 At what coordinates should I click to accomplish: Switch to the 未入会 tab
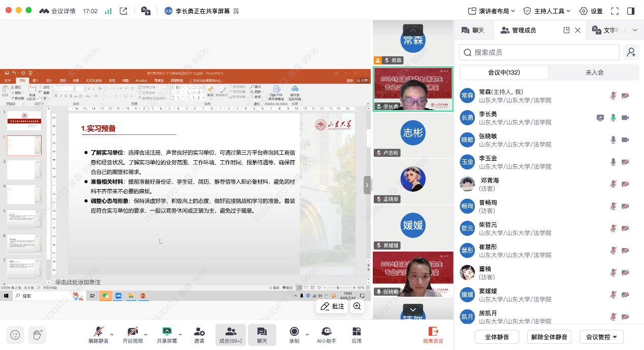tap(594, 73)
